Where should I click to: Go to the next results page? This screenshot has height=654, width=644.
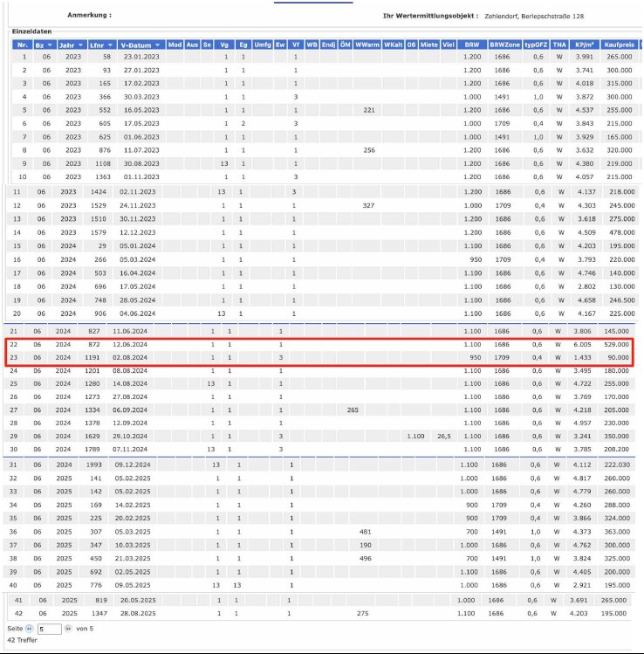click(x=68, y=629)
